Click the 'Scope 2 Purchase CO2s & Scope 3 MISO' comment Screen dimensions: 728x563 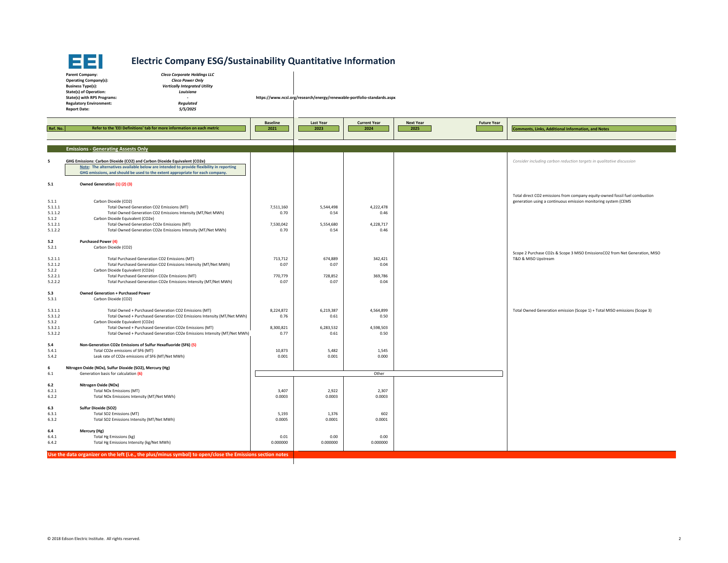click(586, 256)
